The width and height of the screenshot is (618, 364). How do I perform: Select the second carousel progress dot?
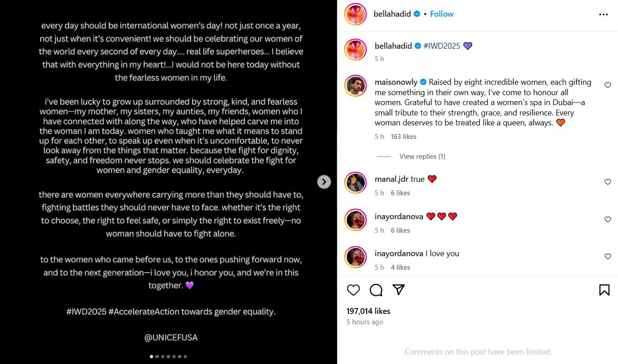[x=157, y=356]
